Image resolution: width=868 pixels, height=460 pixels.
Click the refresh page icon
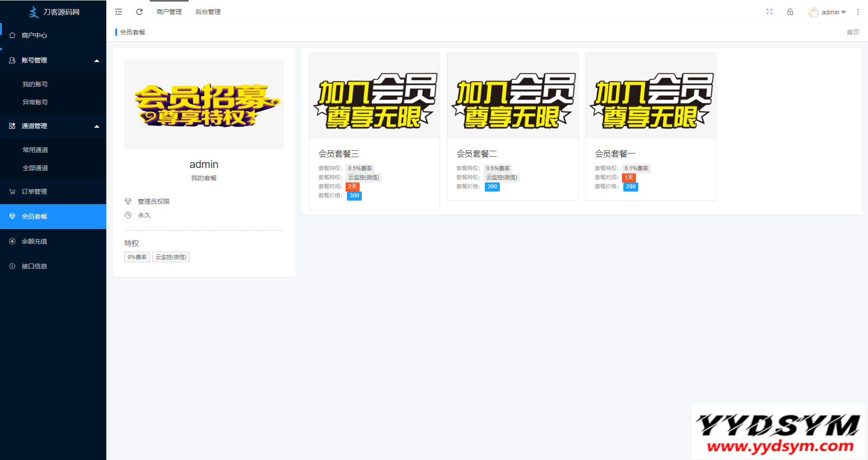coord(139,12)
